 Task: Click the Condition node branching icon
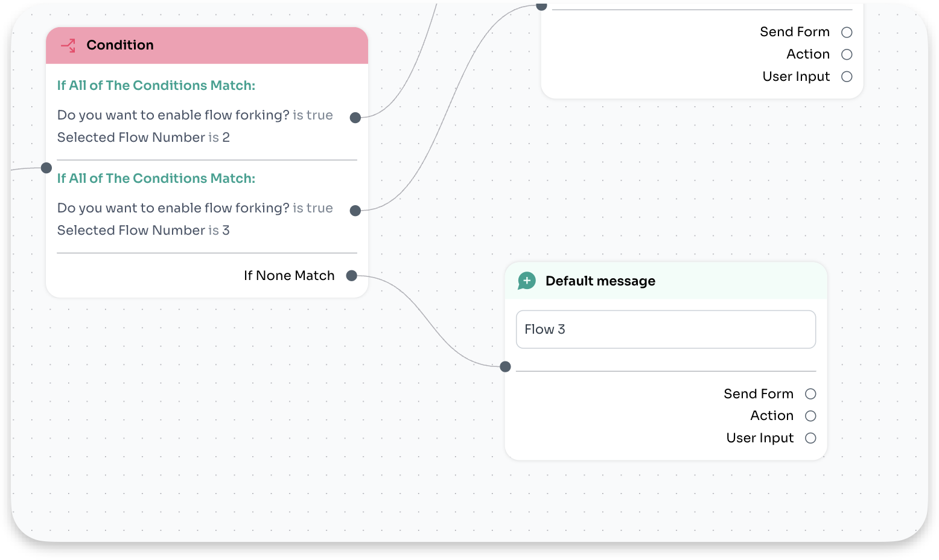(68, 45)
